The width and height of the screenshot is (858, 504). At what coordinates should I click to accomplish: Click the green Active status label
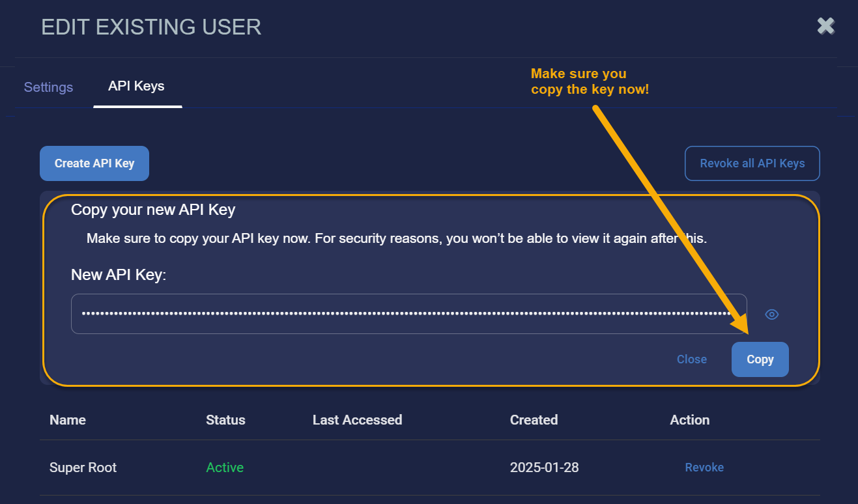tap(225, 468)
